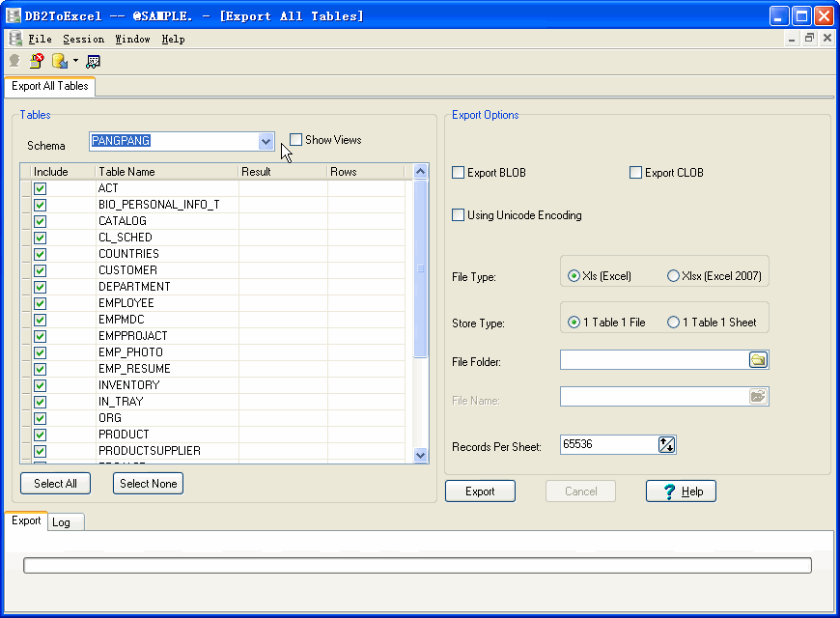Browse for a folder using File Folder icon
Viewport: 840px width, 618px height.
click(x=758, y=359)
